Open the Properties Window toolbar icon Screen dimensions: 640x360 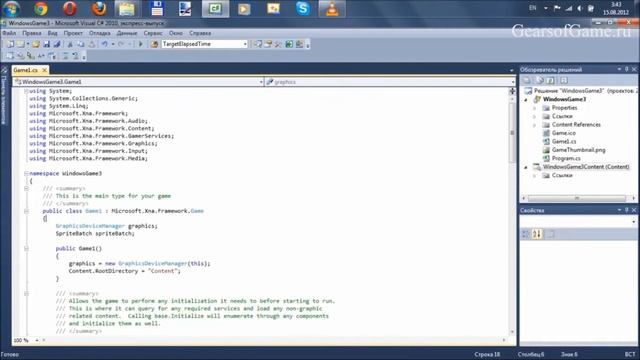[268, 44]
